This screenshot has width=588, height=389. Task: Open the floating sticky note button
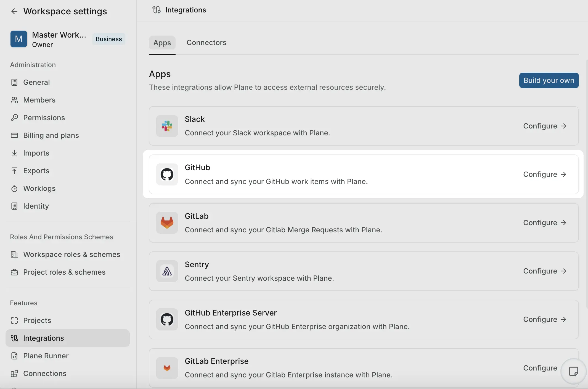coord(574,371)
